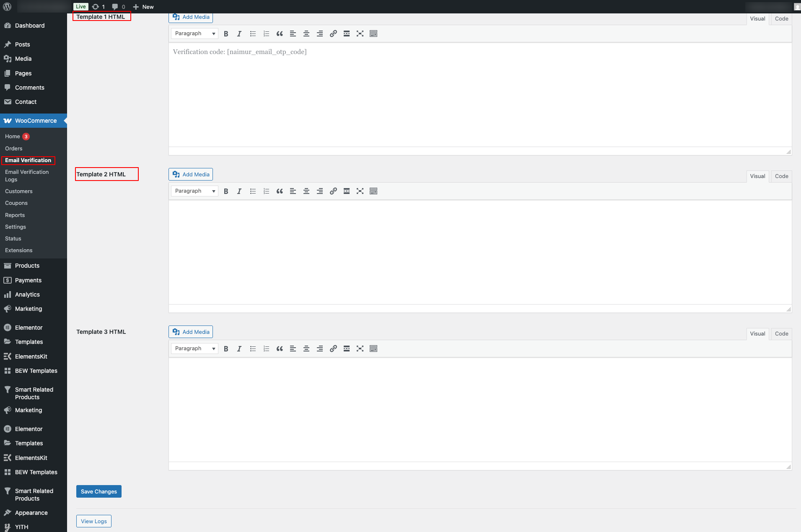
Task: Toggle bold formatting in Template 1 editor
Action: tap(226, 34)
